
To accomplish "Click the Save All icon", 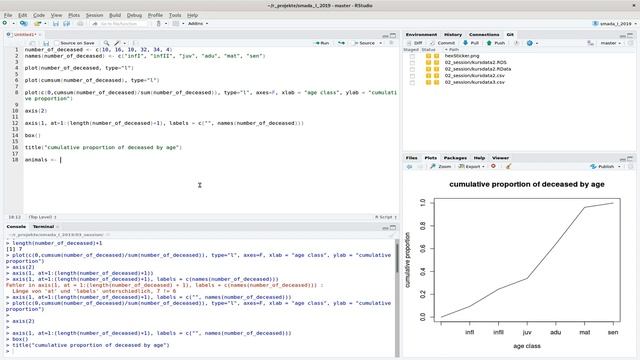I will coord(67,24).
